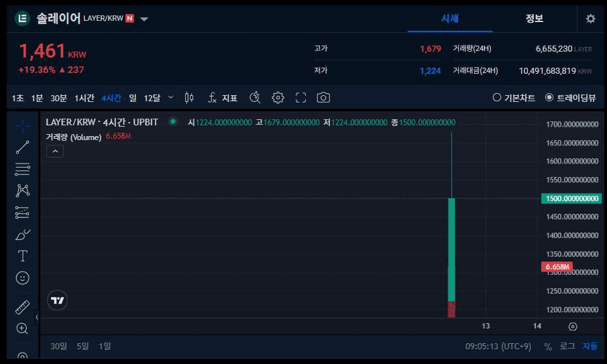Viewport: 607px width, 364px height.
Task: Open chart settings gear in toolbar
Action: [278, 98]
